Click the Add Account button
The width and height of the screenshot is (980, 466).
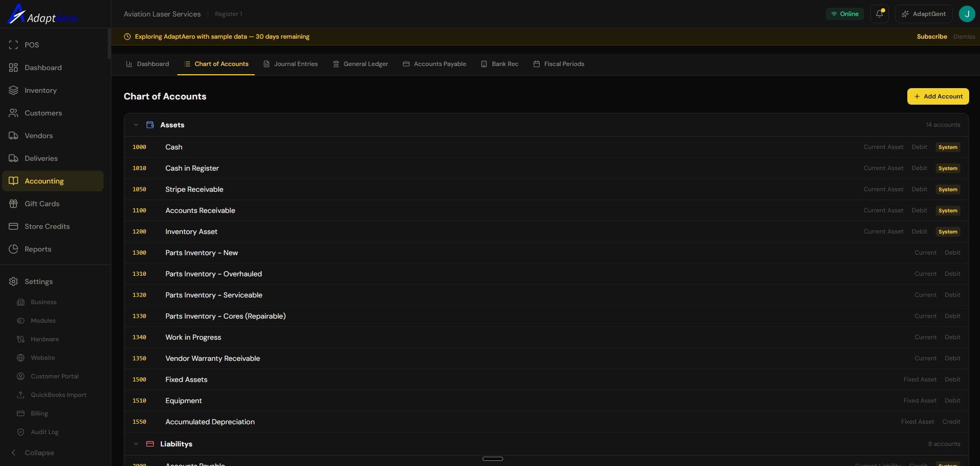[938, 96]
